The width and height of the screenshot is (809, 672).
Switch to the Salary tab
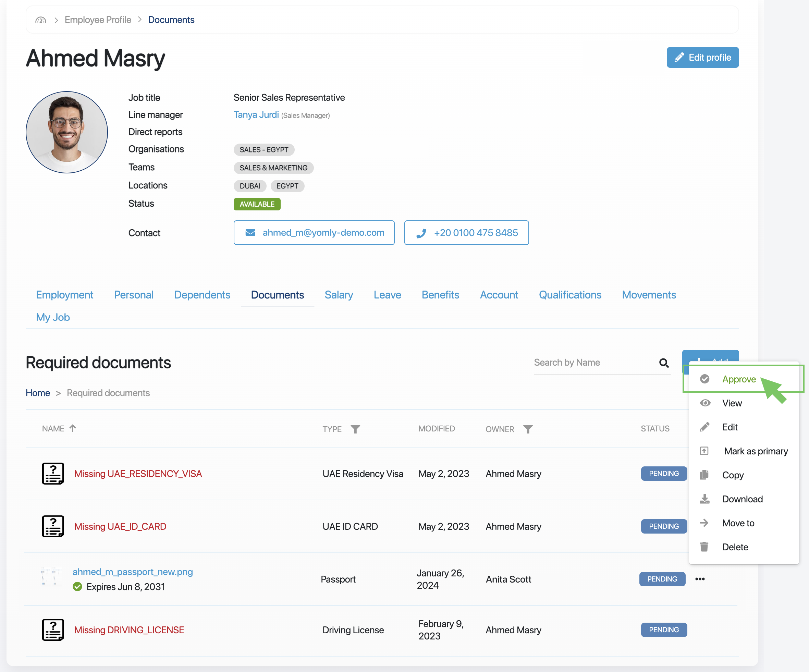click(339, 295)
